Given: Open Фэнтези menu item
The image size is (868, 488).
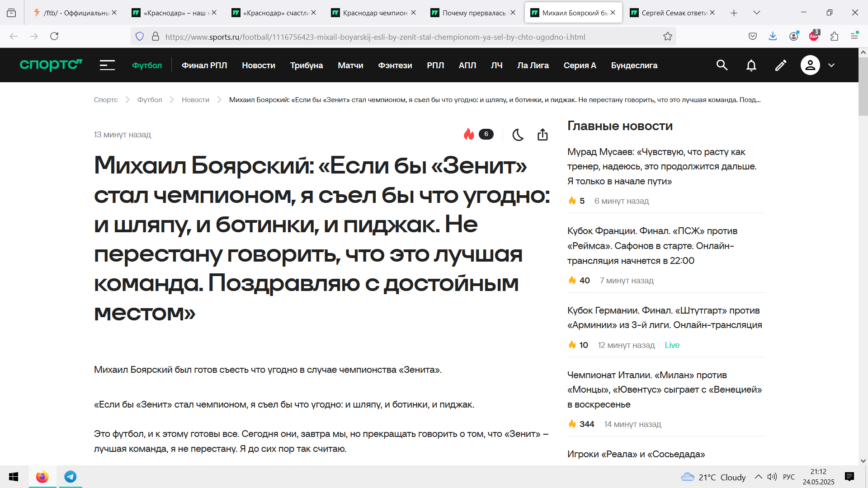Looking at the screenshot, I should [395, 66].
